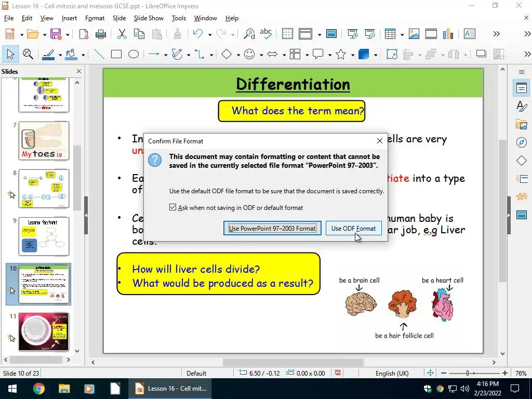The height and width of the screenshot is (399, 532).
Task: Click the Insert Text Box icon
Action: [x=470, y=34]
